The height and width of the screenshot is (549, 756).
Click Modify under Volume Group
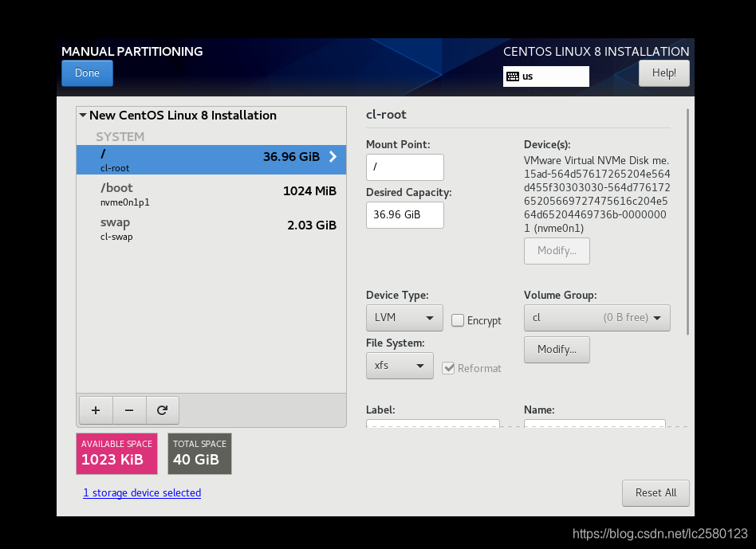[x=557, y=350]
